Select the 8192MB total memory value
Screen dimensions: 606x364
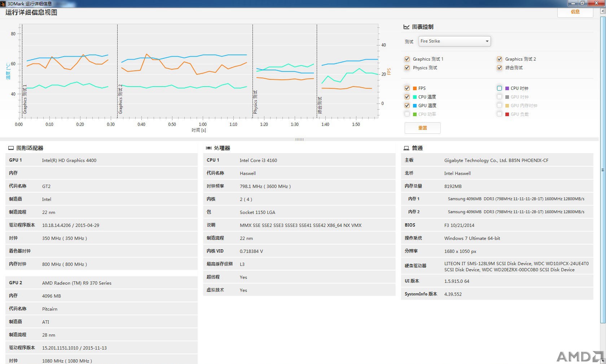(x=453, y=187)
